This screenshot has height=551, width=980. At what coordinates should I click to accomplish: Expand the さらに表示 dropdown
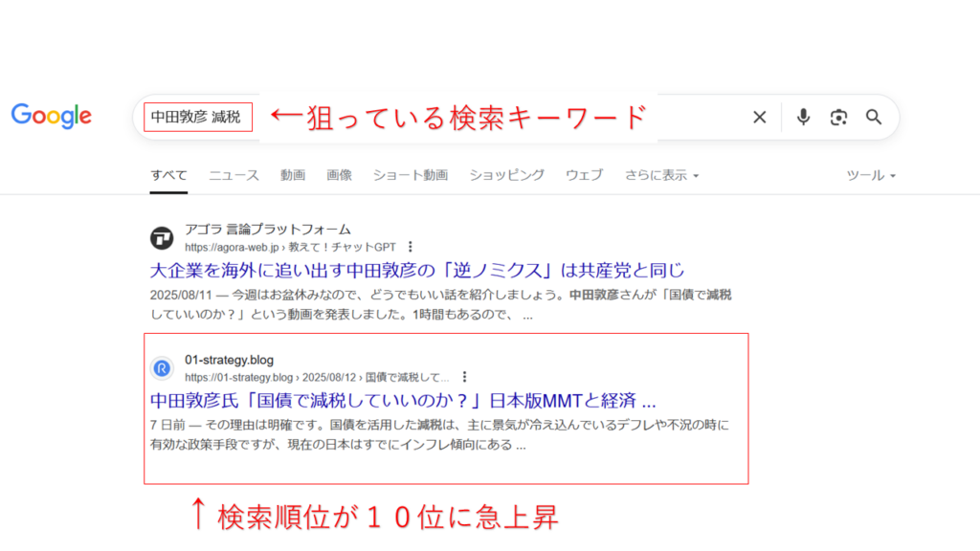(662, 175)
